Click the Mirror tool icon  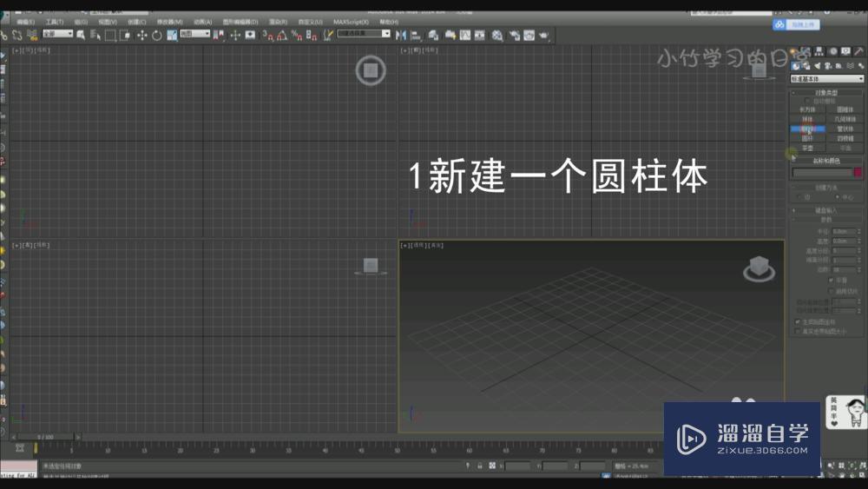[401, 36]
